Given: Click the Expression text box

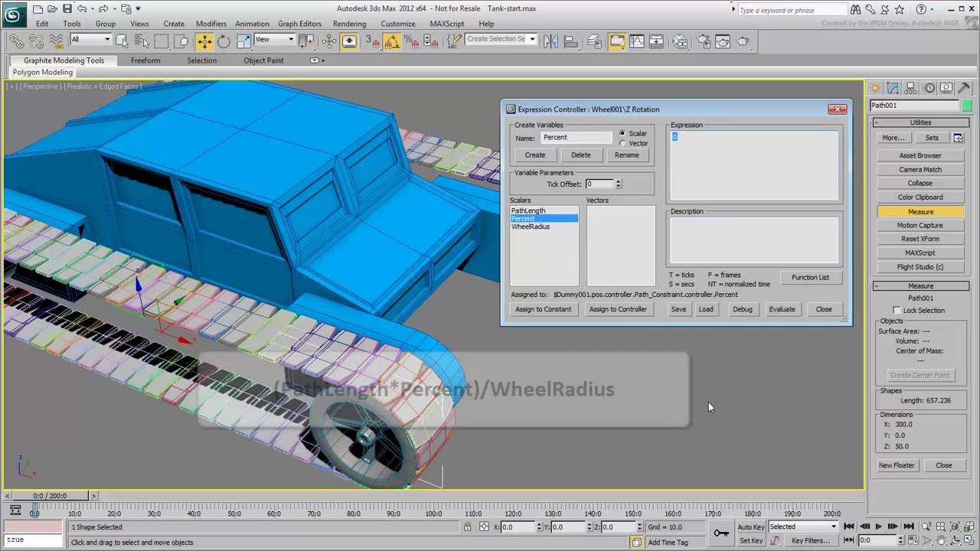Looking at the screenshot, I should pyautogui.click(x=754, y=165).
